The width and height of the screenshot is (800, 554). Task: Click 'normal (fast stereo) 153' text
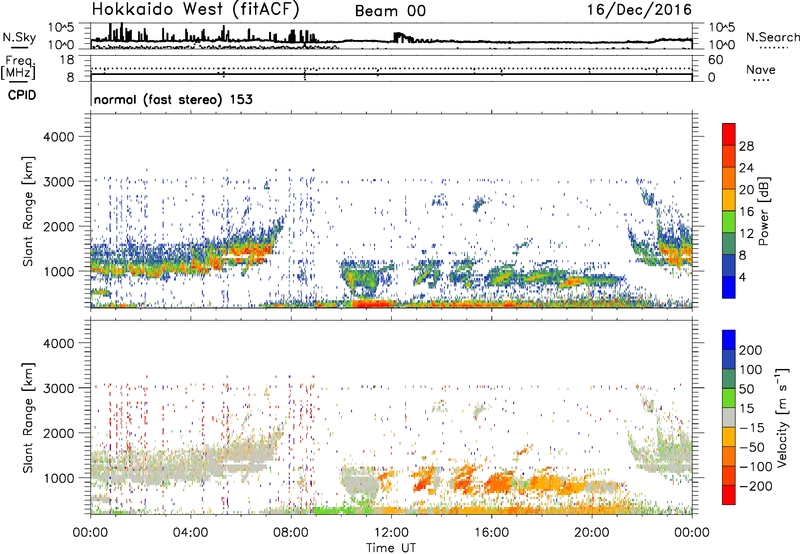[x=173, y=99]
